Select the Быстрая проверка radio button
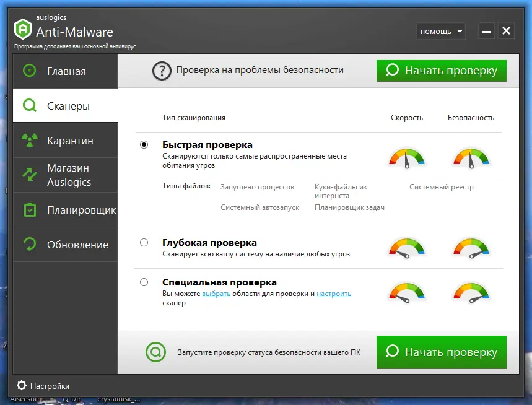Viewport: 532px width, 405px height. tap(144, 144)
